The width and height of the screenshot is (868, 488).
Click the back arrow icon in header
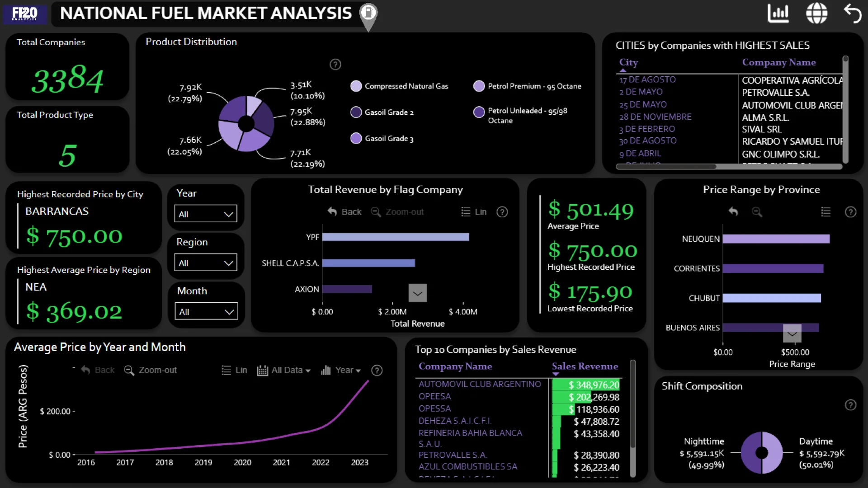click(853, 13)
